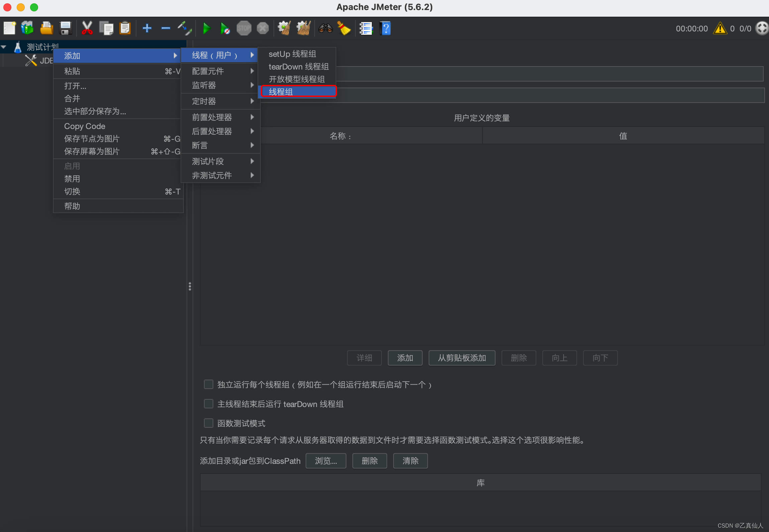
Task: Expand the 测试片段 submenu
Action: tap(220, 161)
